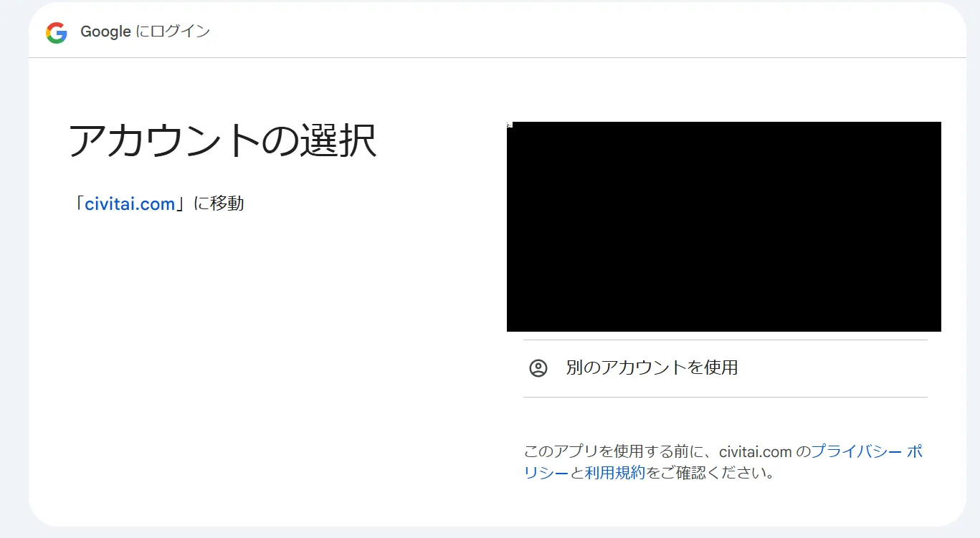This screenshot has width=980, height=538.
Task: Open the 利用規約 link
Action: point(615,473)
